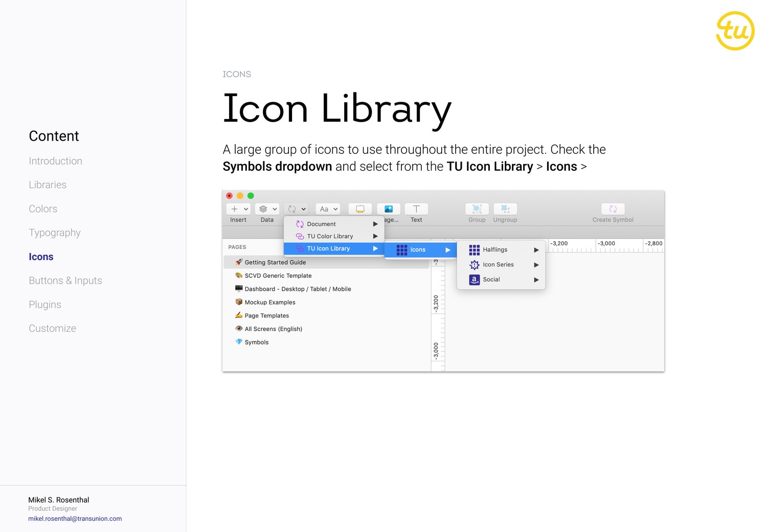Expand the Icon Series submenu arrow
Viewport: 767px width, 532px height.
coord(536,265)
